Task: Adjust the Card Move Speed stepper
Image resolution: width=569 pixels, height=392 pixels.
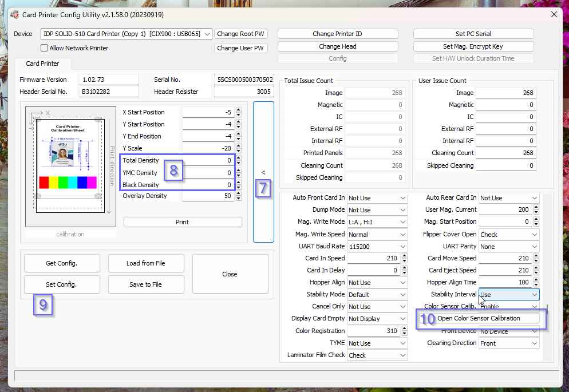Action: (536, 258)
